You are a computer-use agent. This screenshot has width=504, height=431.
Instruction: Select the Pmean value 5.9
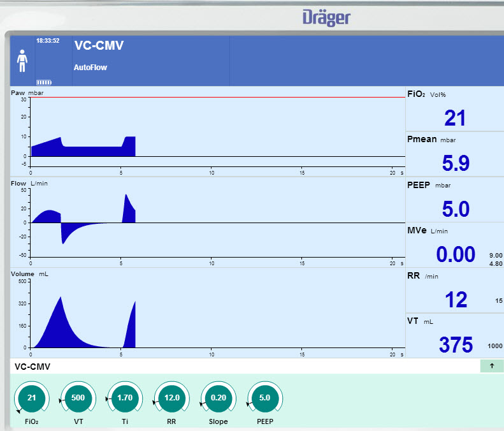click(456, 163)
